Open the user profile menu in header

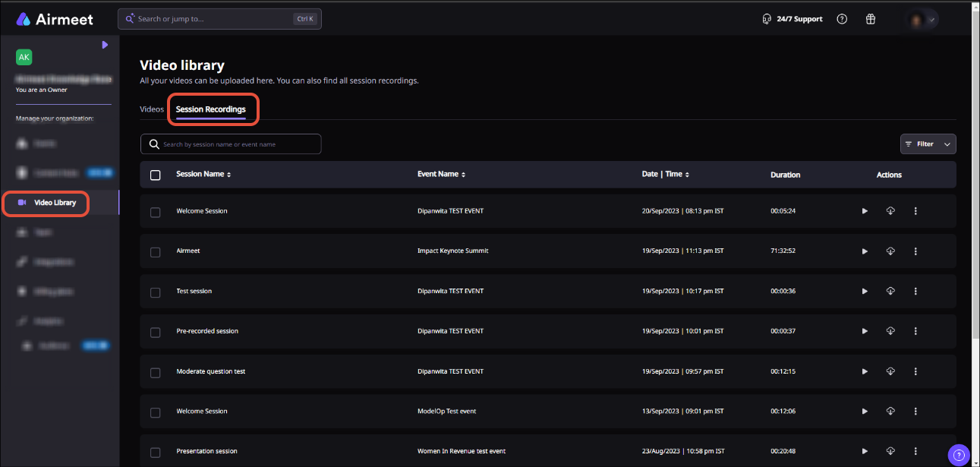pos(923,19)
